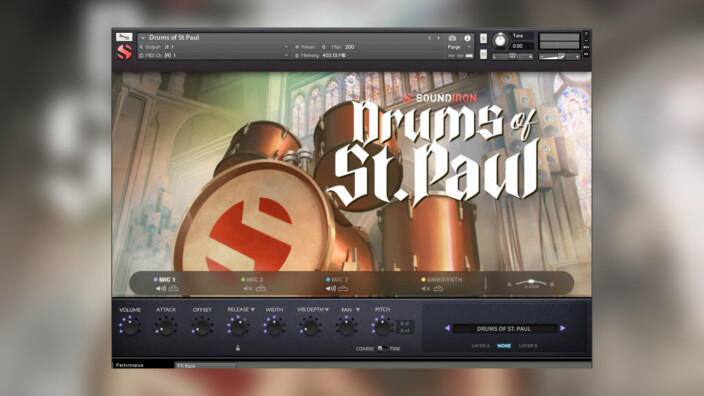Adjust the header pan slider
The width and height of the screenshot is (704, 396).
click(513, 56)
